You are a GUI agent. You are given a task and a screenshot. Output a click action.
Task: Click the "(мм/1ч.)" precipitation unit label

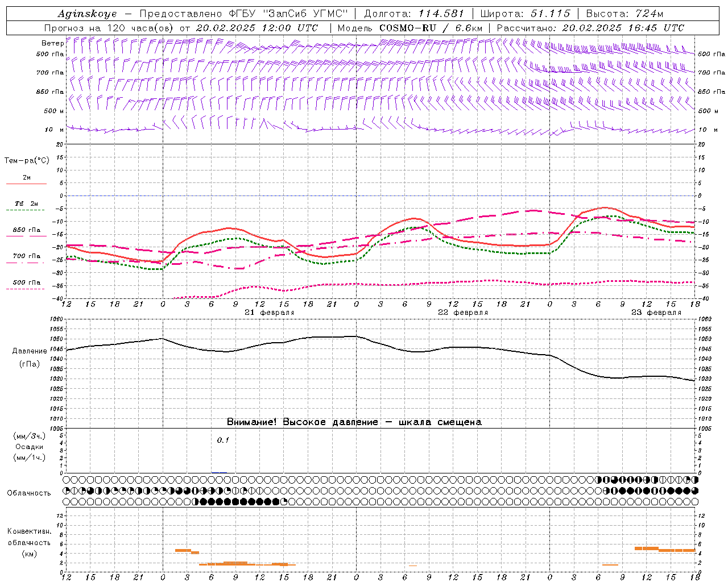coord(29,458)
